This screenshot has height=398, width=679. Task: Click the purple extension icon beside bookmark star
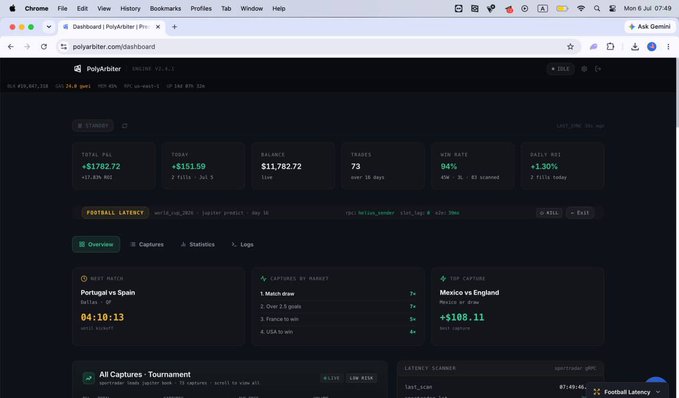593,46
